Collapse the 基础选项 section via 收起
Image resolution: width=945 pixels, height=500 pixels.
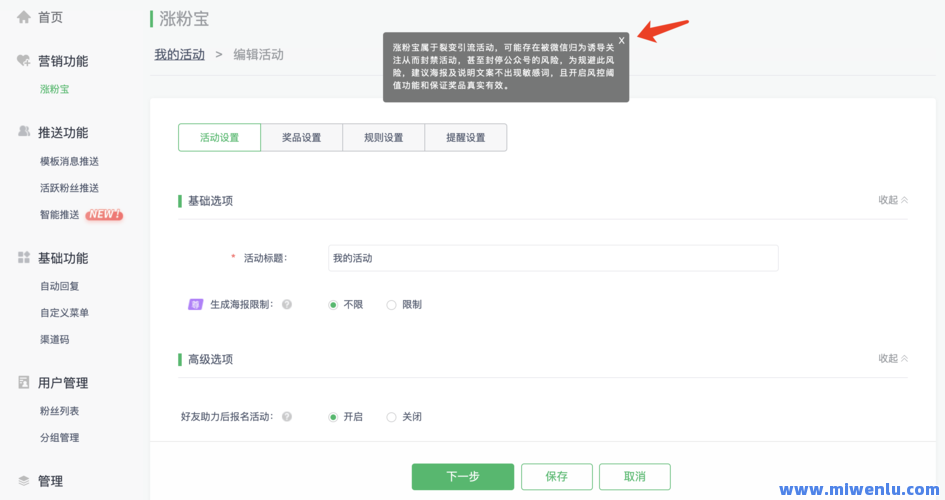[x=893, y=200]
